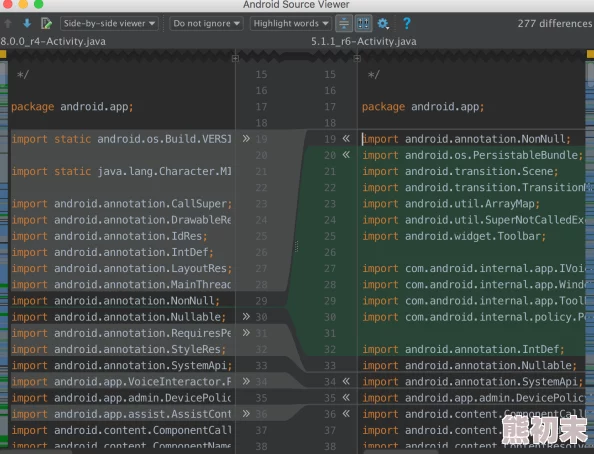Expand collapsed lines in left pane
The image size is (594, 454).
click(x=235, y=59)
